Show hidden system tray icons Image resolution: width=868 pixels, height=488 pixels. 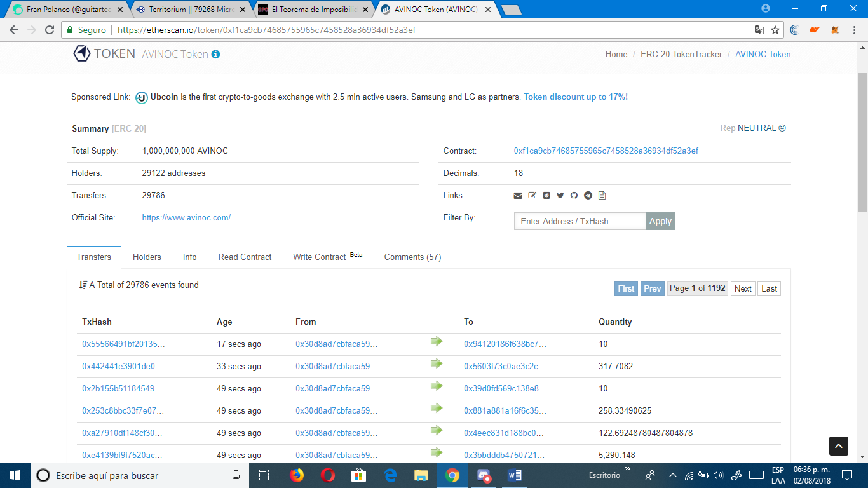(673, 475)
